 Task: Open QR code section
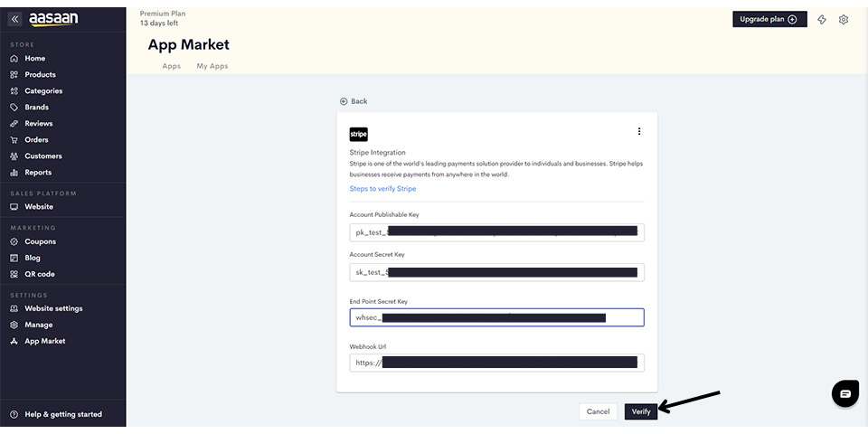(x=39, y=274)
